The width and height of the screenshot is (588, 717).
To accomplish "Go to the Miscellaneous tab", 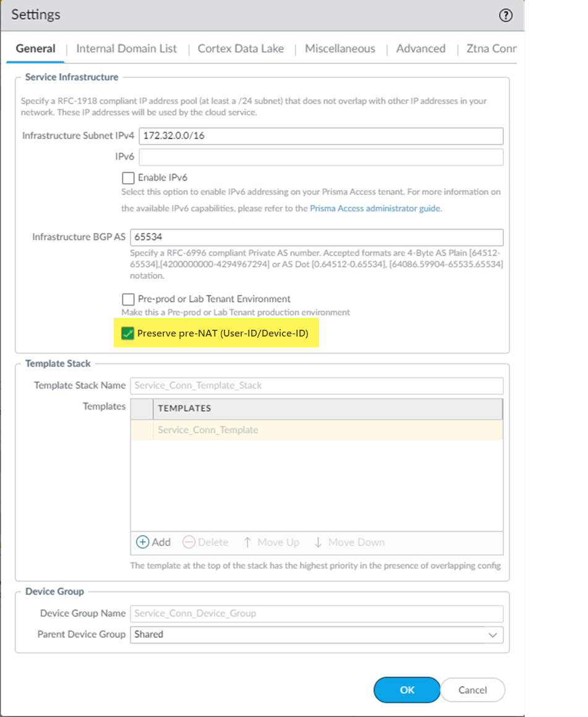I will [x=339, y=48].
